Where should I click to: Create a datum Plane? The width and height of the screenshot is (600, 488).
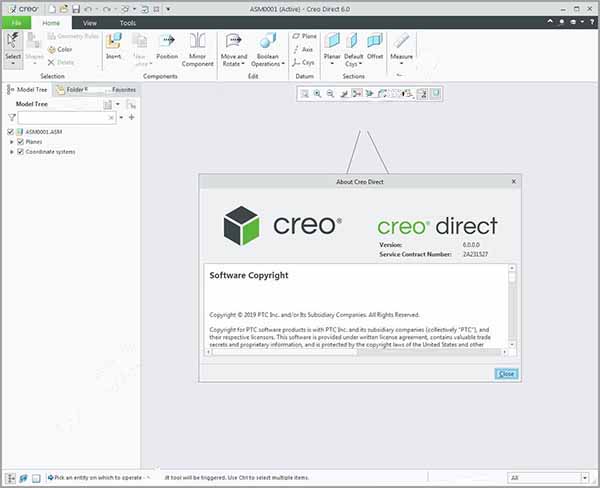tap(304, 36)
